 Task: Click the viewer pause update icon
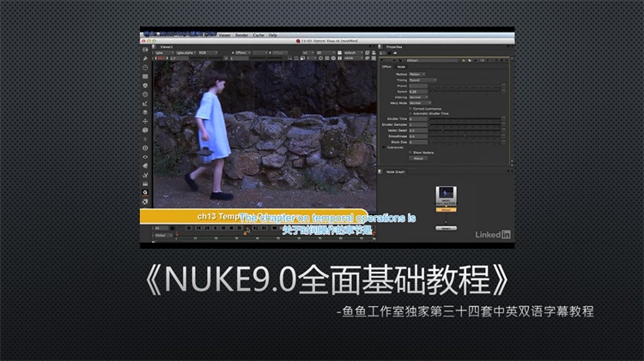[x=340, y=58]
